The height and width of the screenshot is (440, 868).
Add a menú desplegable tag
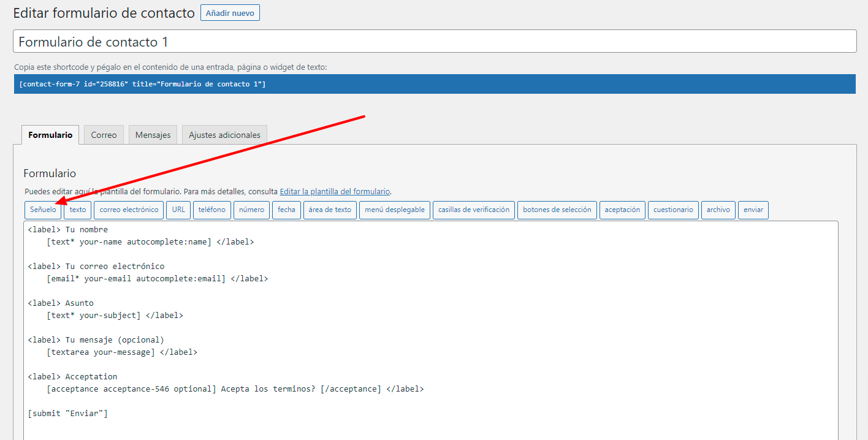[395, 210]
